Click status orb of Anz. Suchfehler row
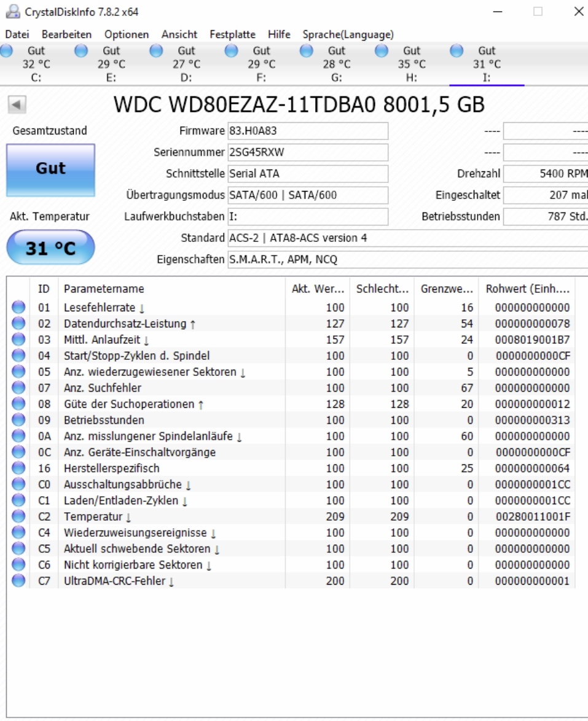This screenshot has height=721, width=588. 18,387
